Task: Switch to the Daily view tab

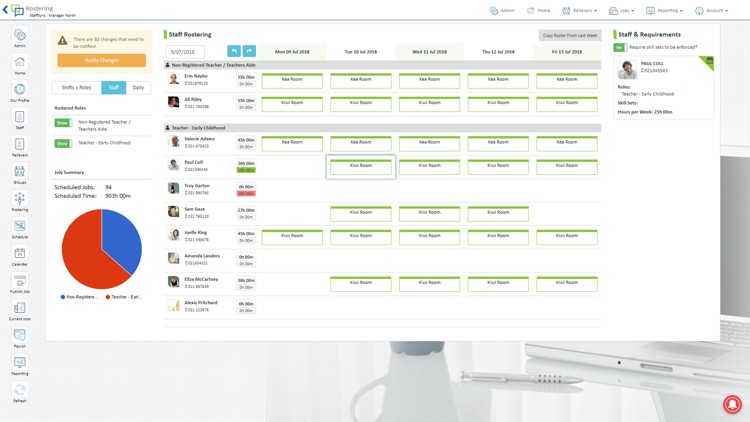Action: coord(138,88)
